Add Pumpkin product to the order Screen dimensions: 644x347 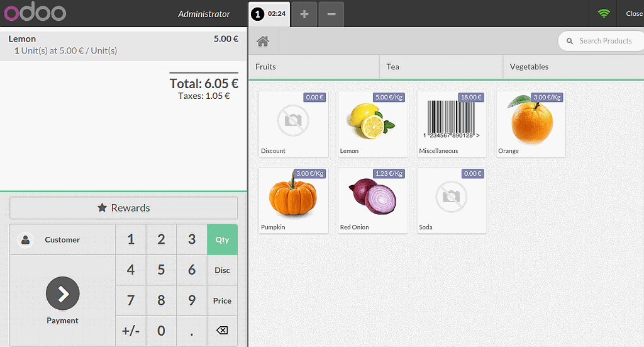click(293, 200)
